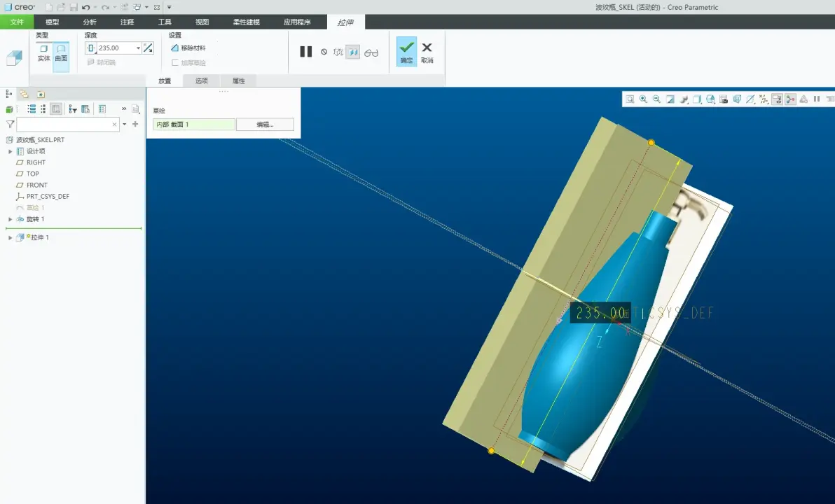Click Zoom In magnifier in graphics toolbar
Image resolution: width=835 pixels, height=504 pixels.
(x=643, y=99)
